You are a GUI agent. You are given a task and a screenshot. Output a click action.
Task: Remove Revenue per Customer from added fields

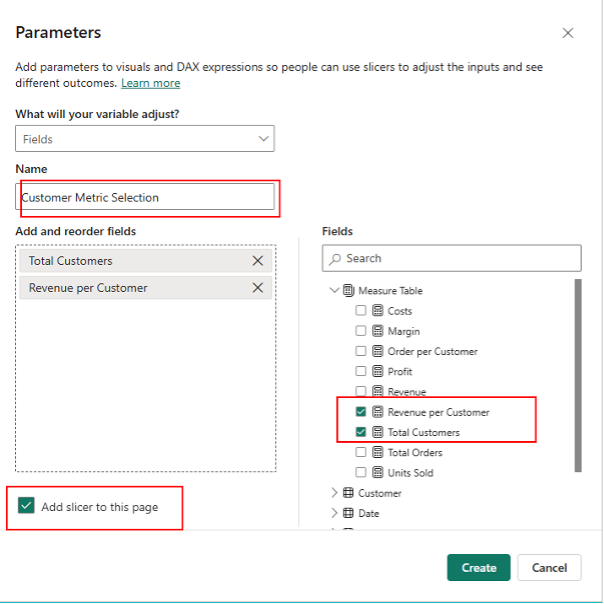(x=257, y=288)
